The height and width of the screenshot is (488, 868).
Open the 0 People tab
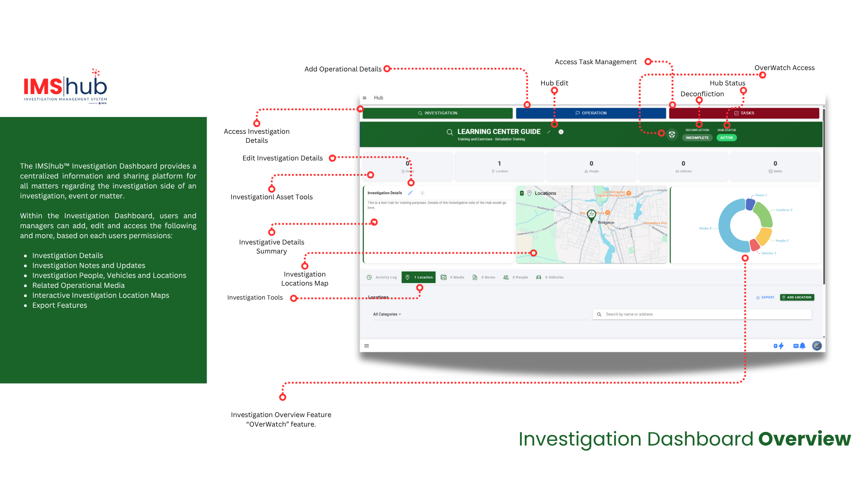(516, 277)
